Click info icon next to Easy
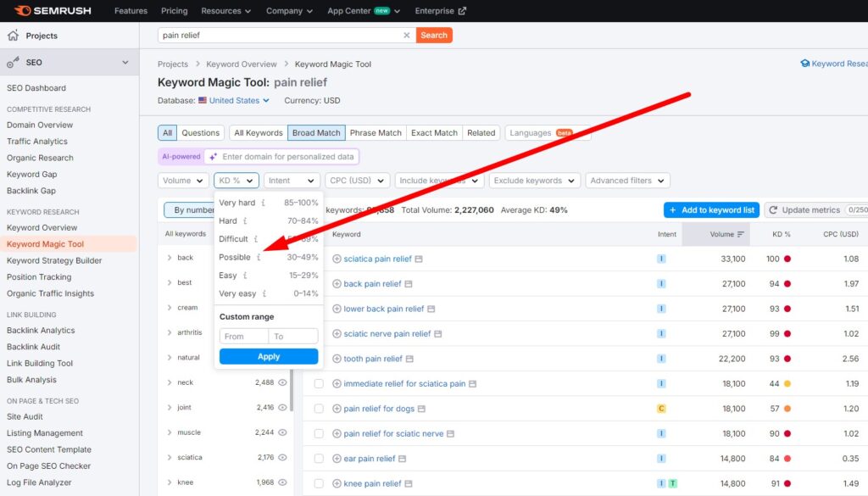The height and width of the screenshot is (496, 868). pyautogui.click(x=245, y=275)
